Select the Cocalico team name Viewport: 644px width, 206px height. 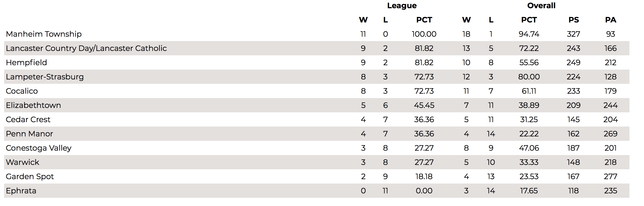click(x=22, y=91)
